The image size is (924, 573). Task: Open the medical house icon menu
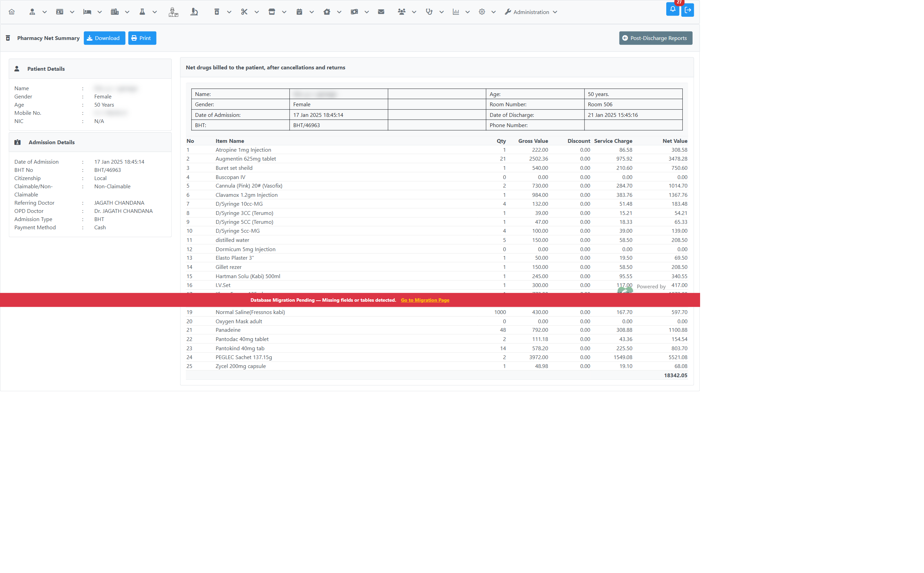[327, 12]
